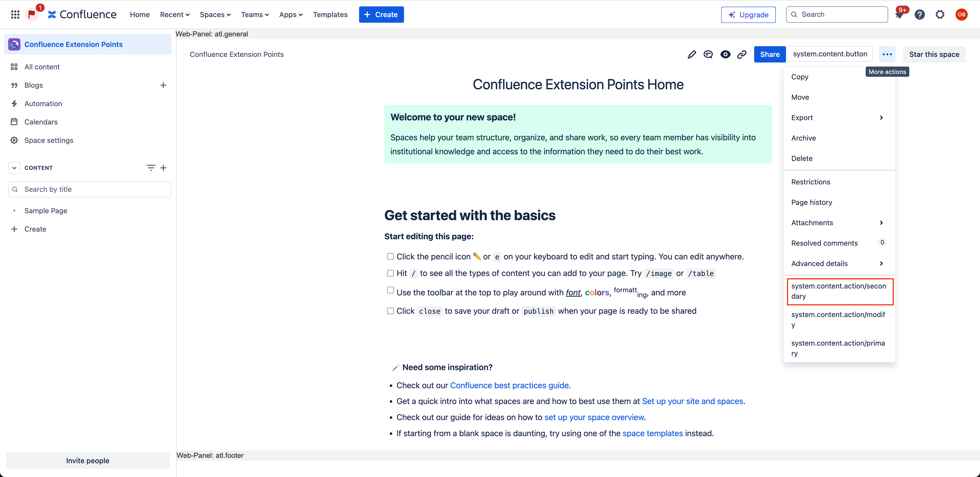Click the plus icon next to Blogs
The image size is (980, 477).
pyautogui.click(x=163, y=85)
